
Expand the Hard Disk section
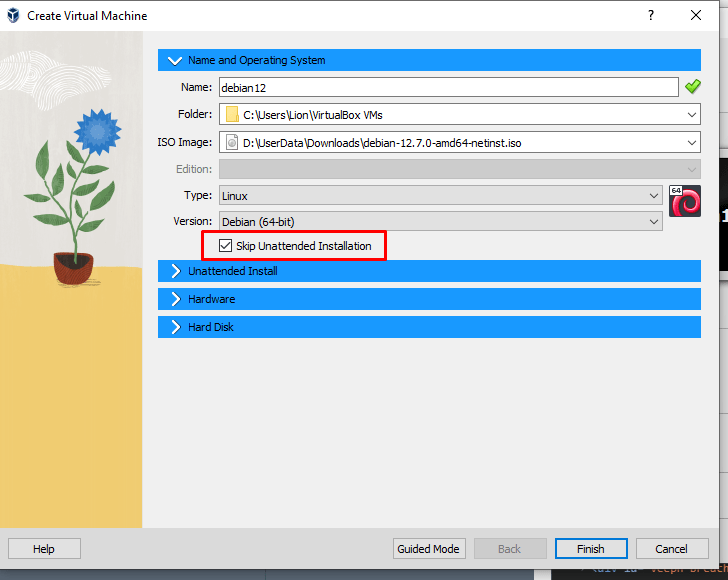pos(429,327)
